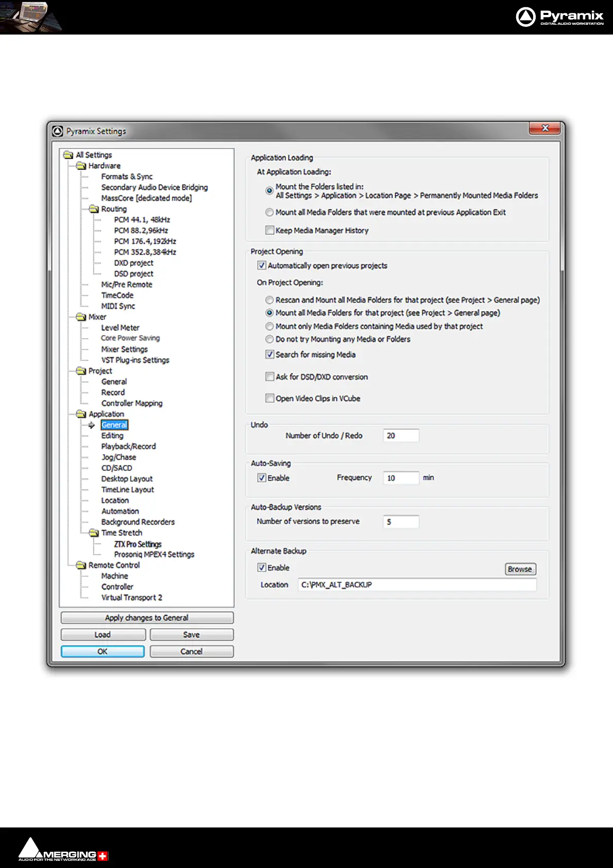This screenshot has width=613, height=868.
Task: Toggle Search for missing Media checkbox
Action: coord(269,355)
